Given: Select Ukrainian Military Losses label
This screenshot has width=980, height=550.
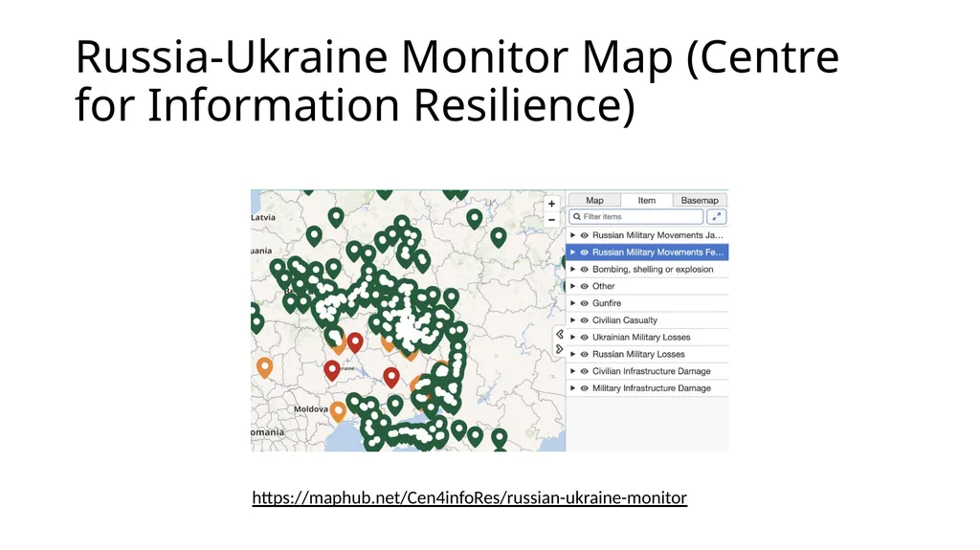Looking at the screenshot, I should click(641, 337).
